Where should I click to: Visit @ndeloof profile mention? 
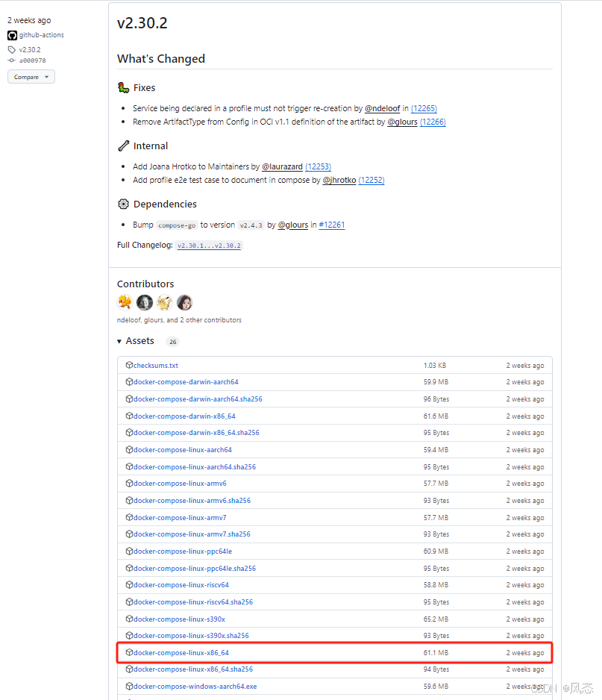pos(383,108)
